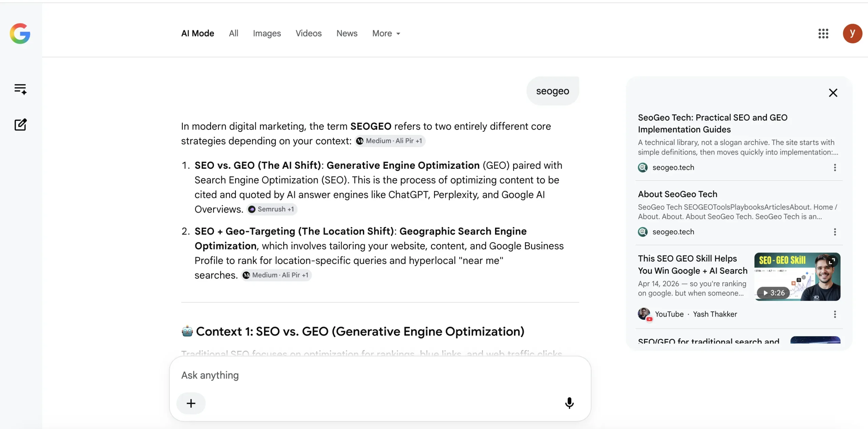Start voice input with microphone
The height and width of the screenshot is (429, 868).
pyautogui.click(x=569, y=403)
